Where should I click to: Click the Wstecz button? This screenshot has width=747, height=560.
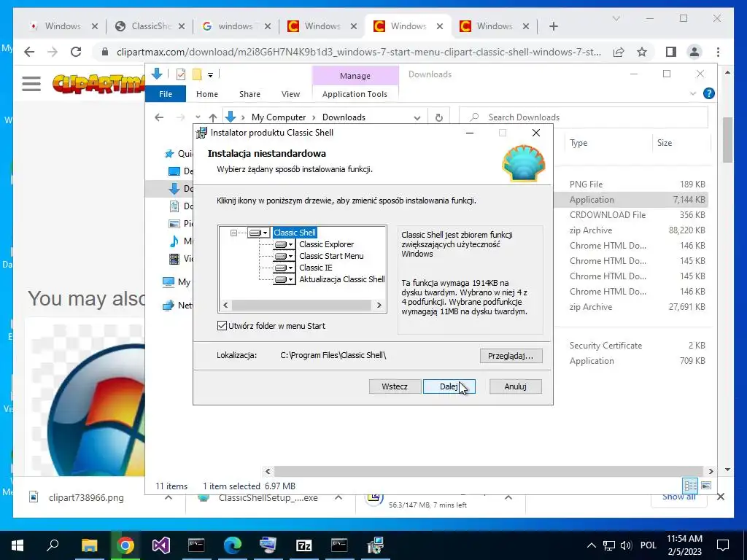tap(395, 386)
